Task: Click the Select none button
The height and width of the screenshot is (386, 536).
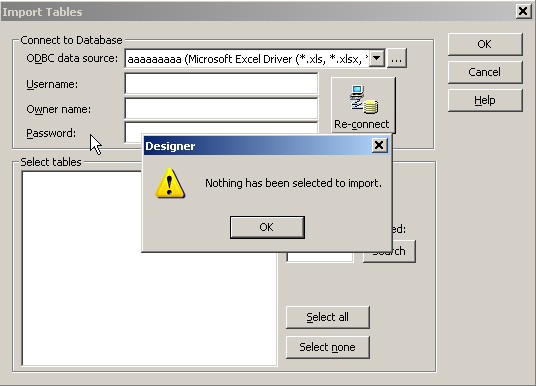Action: (x=327, y=347)
